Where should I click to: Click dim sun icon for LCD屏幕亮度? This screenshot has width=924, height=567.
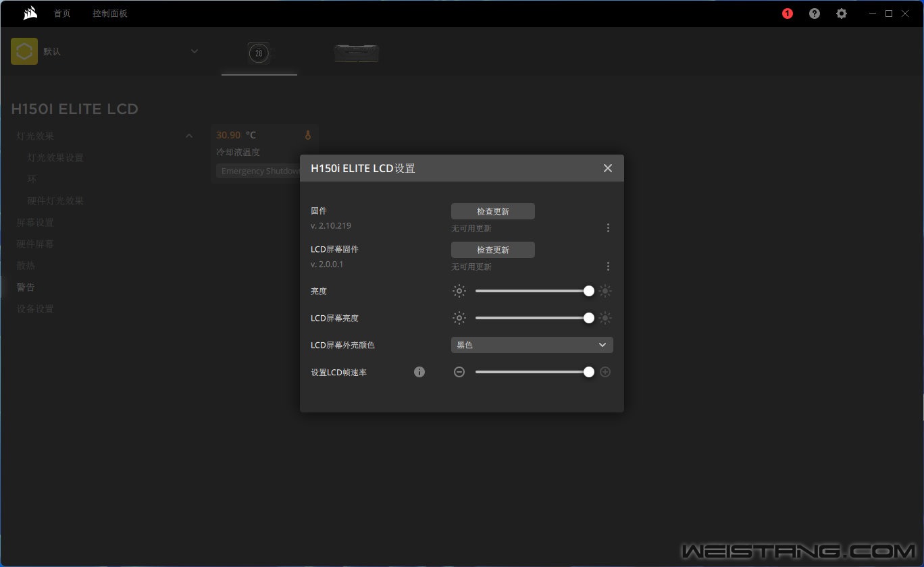coord(459,318)
